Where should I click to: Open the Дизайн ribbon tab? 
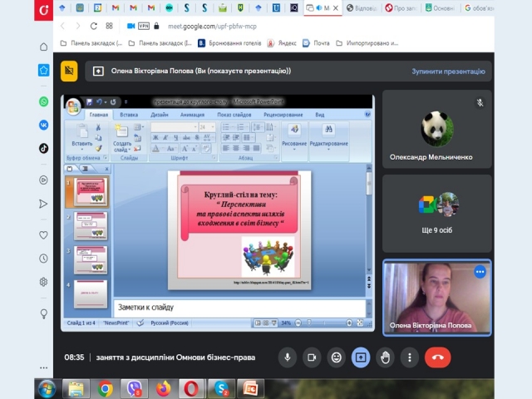click(x=160, y=114)
